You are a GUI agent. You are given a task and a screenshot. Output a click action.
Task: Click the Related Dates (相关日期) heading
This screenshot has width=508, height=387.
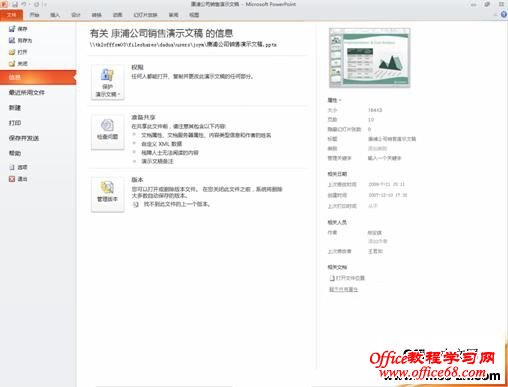pyautogui.click(x=337, y=174)
